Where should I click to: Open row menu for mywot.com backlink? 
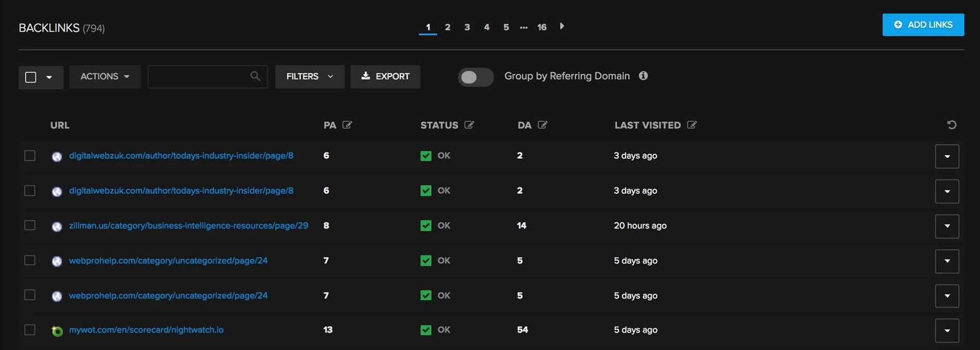pos(947,331)
